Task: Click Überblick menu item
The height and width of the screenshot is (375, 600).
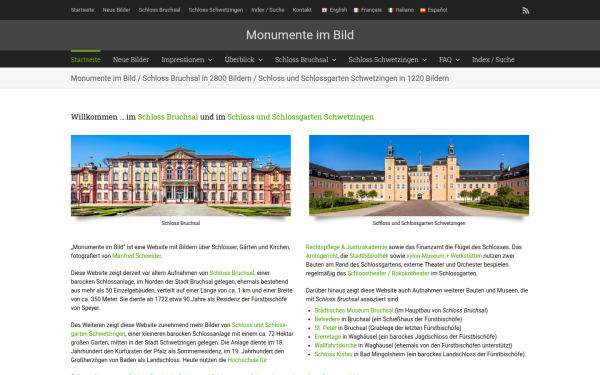Action: pyautogui.click(x=240, y=59)
